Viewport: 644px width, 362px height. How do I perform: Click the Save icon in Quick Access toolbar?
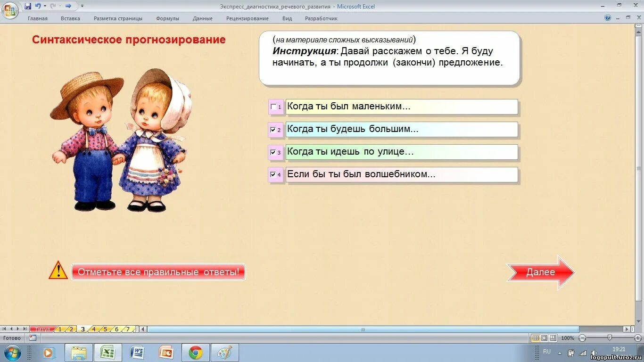tap(28, 6)
